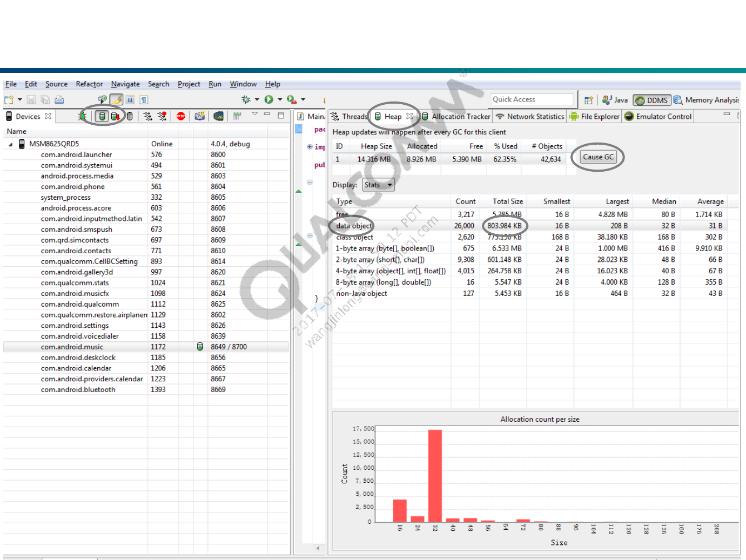Open the Refactor menu

89,84
